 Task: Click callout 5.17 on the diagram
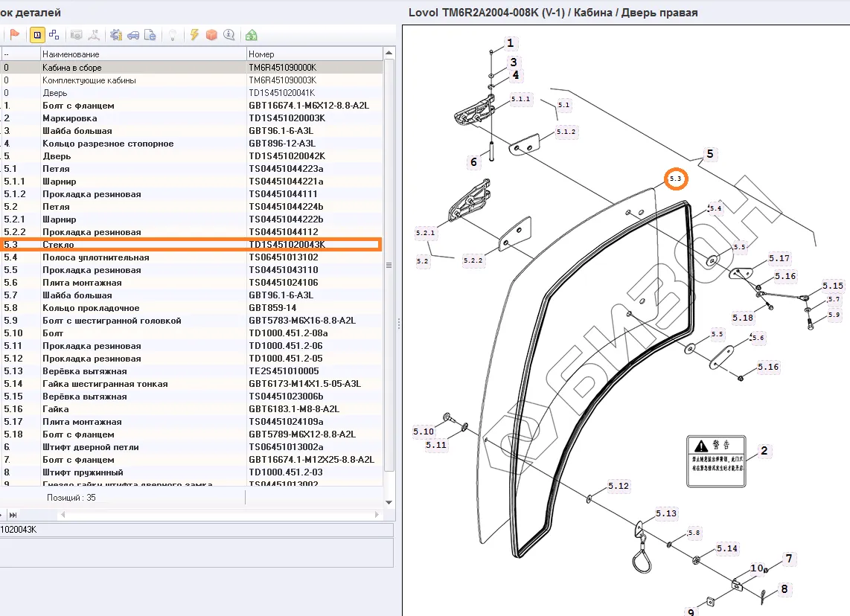click(x=779, y=259)
